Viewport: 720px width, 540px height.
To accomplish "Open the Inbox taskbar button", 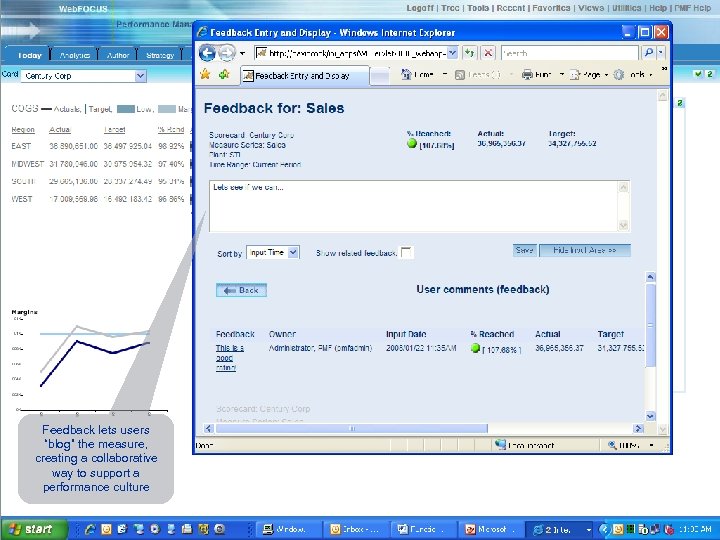I will [355, 529].
